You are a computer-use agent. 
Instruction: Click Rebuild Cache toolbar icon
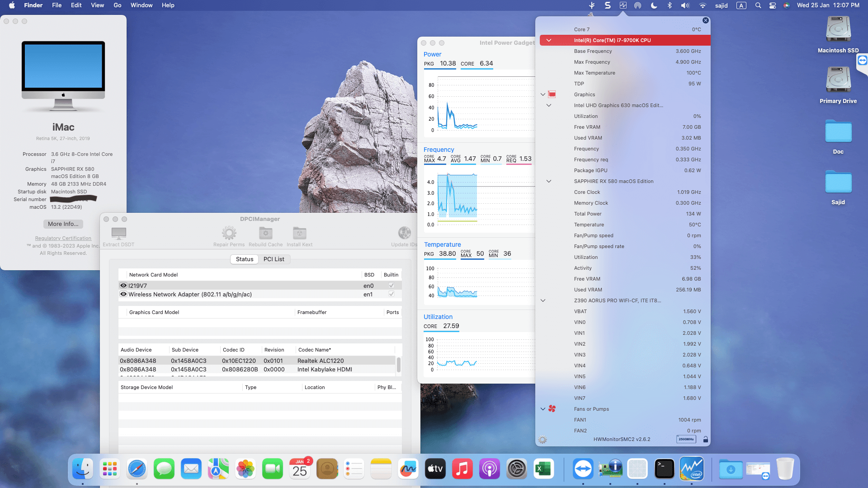(x=265, y=233)
